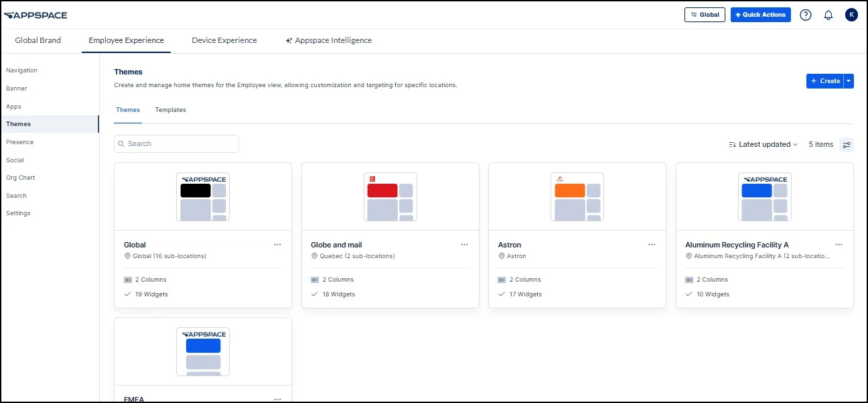
Task: Click 'Quebec (2 sub-locations)' text
Action: 357,256
